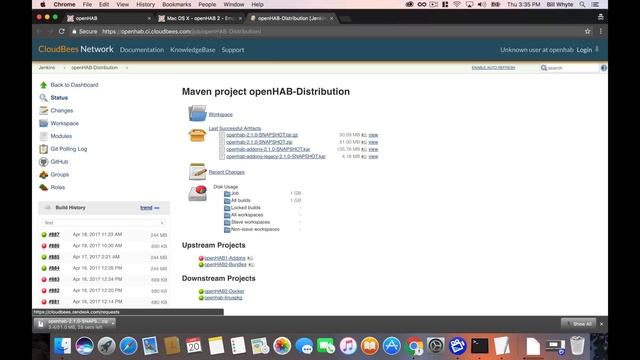This screenshot has height=360, width=640.
Task: Open the Documentation nav item in the CloudBees header
Action: (x=142, y=50)
